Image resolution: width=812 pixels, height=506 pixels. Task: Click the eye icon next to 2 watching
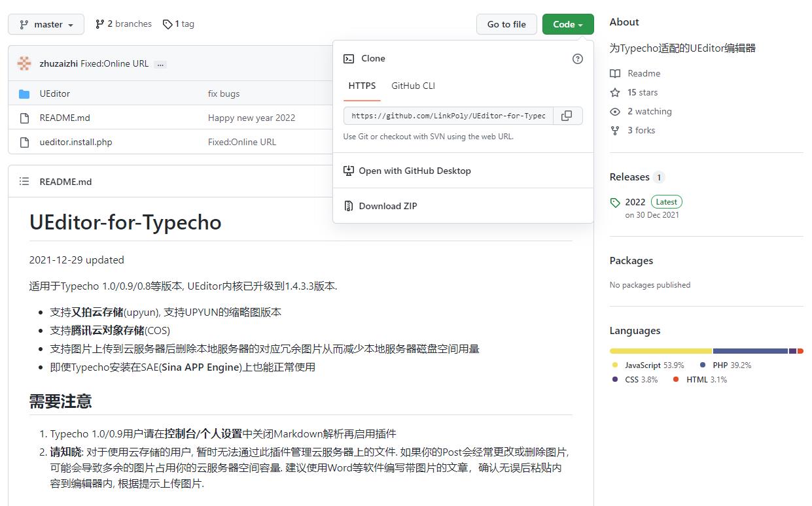coord(615,111)
